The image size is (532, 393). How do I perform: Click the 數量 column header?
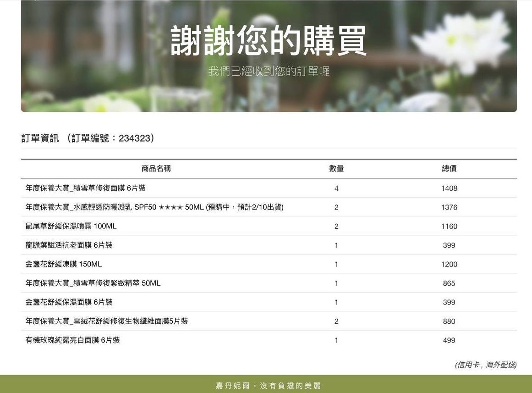coord(336,169)
